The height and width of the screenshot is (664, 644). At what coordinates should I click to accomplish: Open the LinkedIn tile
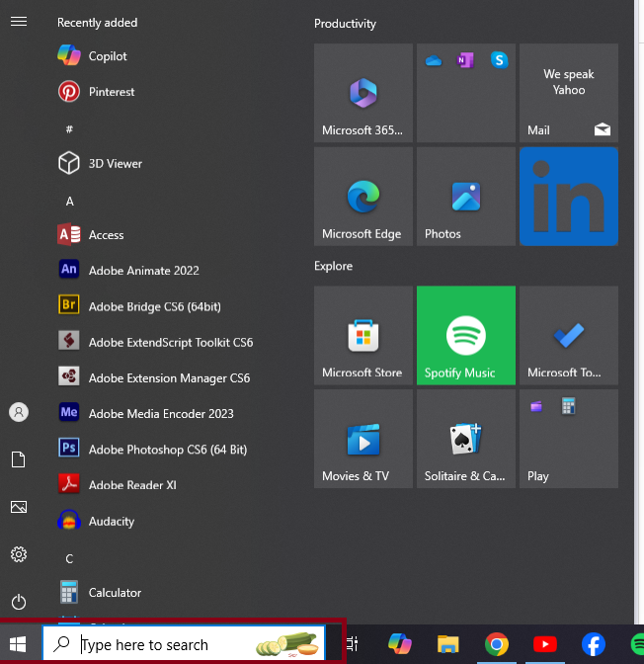coord(569,197)
